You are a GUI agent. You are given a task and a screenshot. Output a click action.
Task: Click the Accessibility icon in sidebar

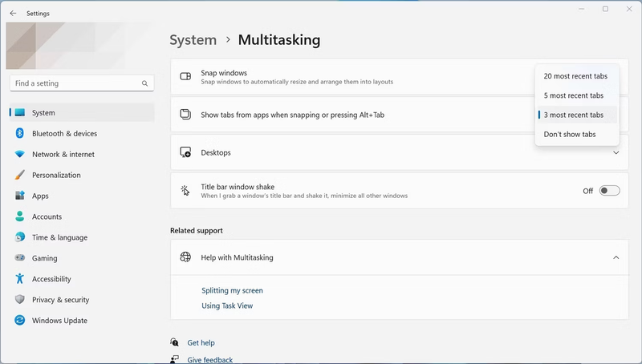(x=19, y=279)
